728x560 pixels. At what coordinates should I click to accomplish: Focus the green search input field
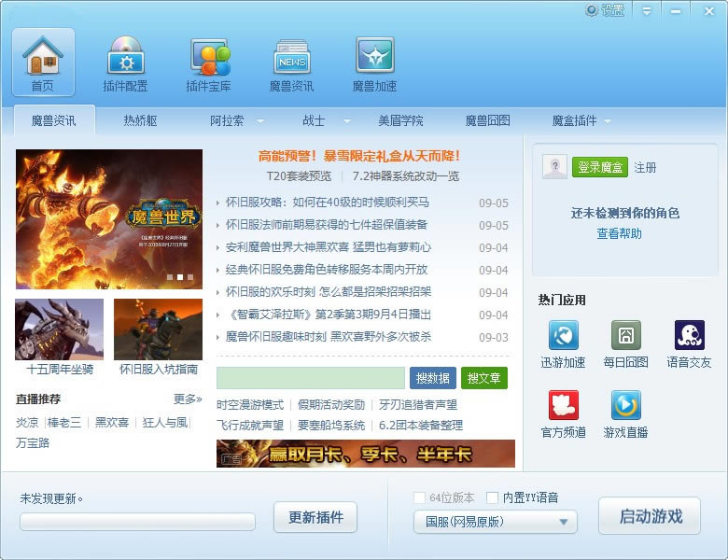pyautogui.click(x=311, y=378)
